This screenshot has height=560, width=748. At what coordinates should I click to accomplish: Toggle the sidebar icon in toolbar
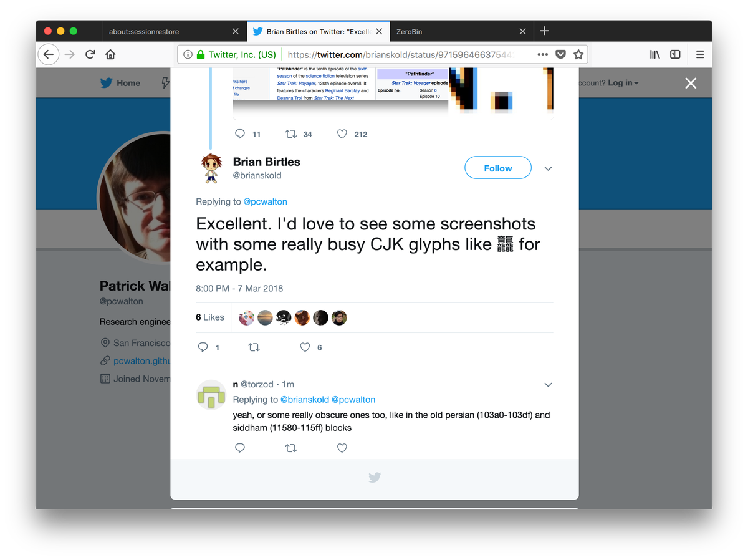click(x=675, y=55)
